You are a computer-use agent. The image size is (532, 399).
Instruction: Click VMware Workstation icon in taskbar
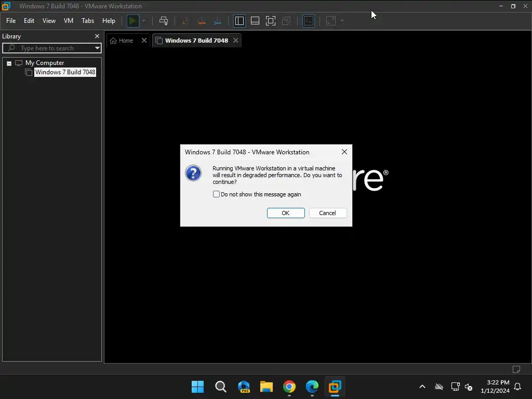[x=335, y=387]
